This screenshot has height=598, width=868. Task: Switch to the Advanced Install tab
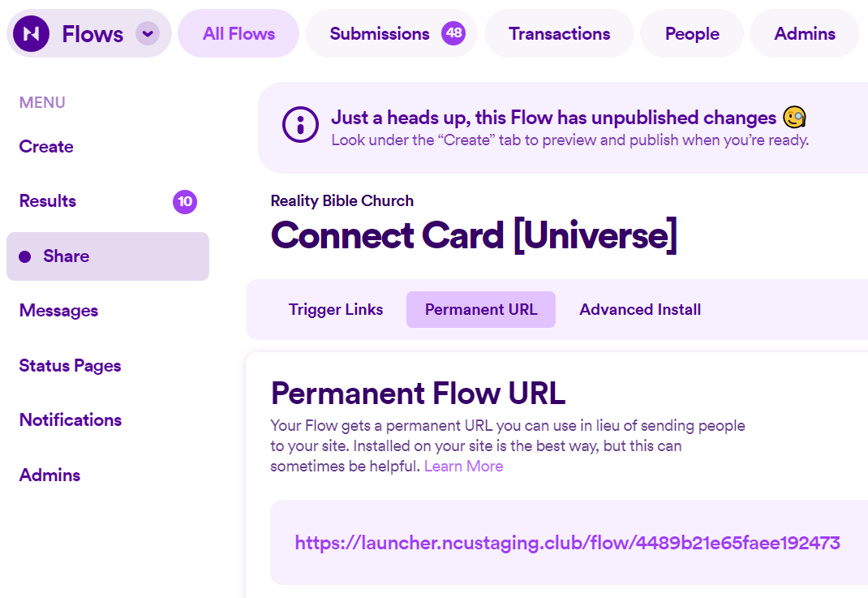click(640, 309)
